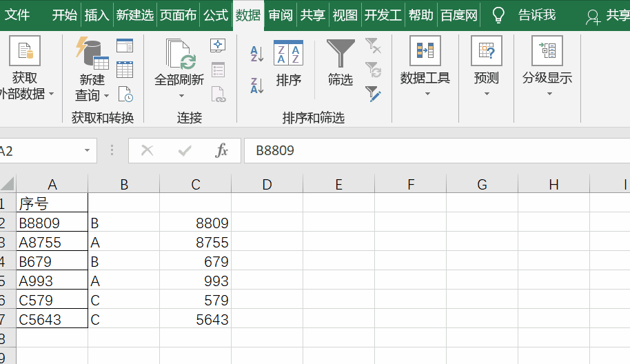
Task: Click the Select All corner triangle
Action: [x=8, y=183]
